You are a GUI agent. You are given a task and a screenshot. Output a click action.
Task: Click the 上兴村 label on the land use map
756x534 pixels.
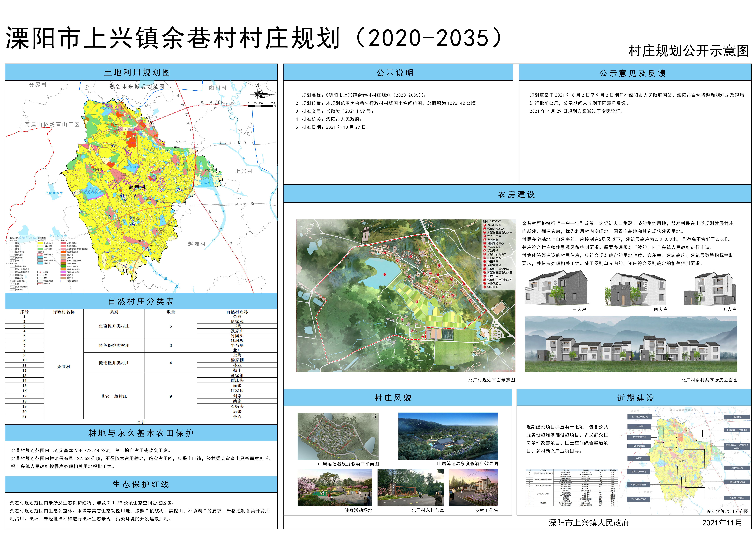click(244, 171)
